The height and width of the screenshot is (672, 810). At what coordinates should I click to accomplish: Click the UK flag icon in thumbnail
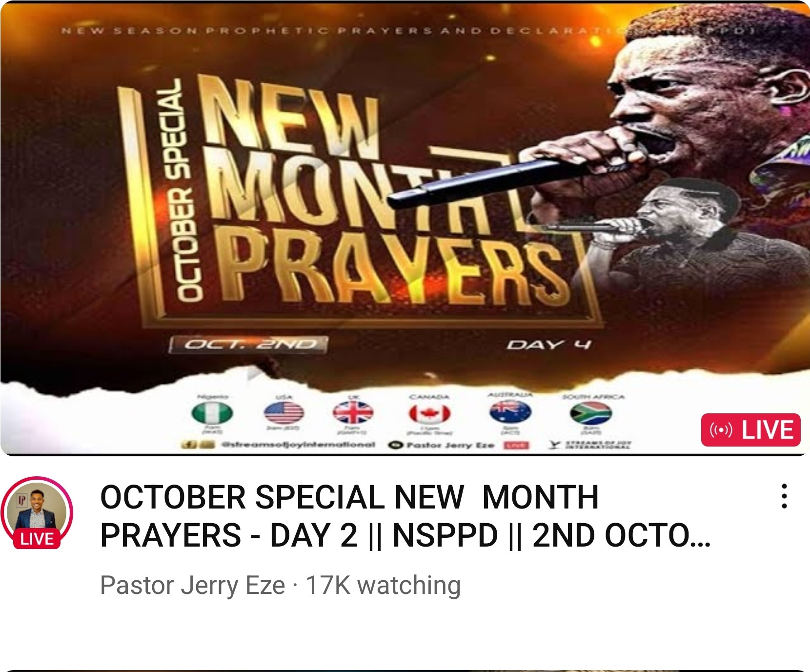tap(353, 413)
